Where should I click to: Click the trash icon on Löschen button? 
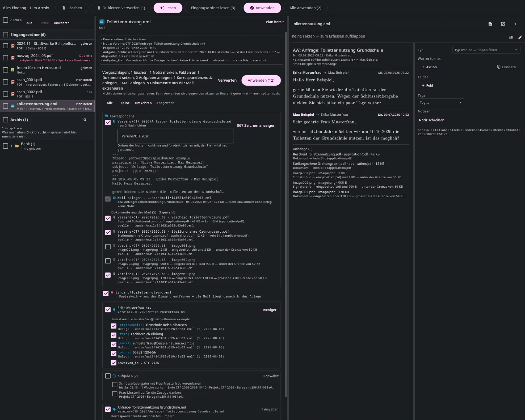pyautogui.click(x=63, y=8)
